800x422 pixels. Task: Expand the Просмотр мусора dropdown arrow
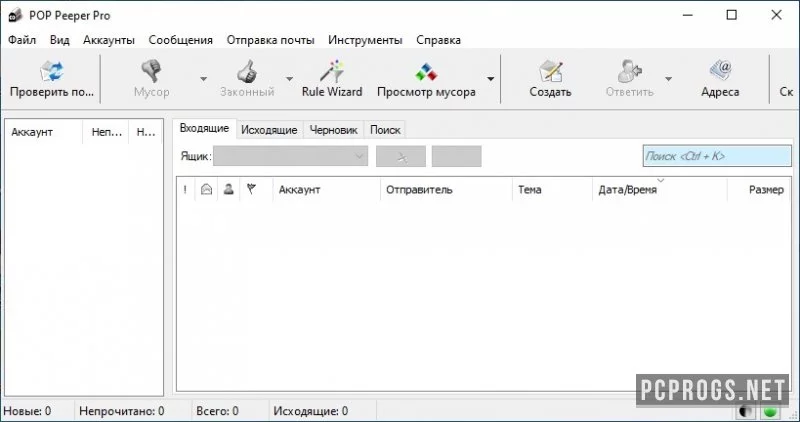(x=490, y=79)
